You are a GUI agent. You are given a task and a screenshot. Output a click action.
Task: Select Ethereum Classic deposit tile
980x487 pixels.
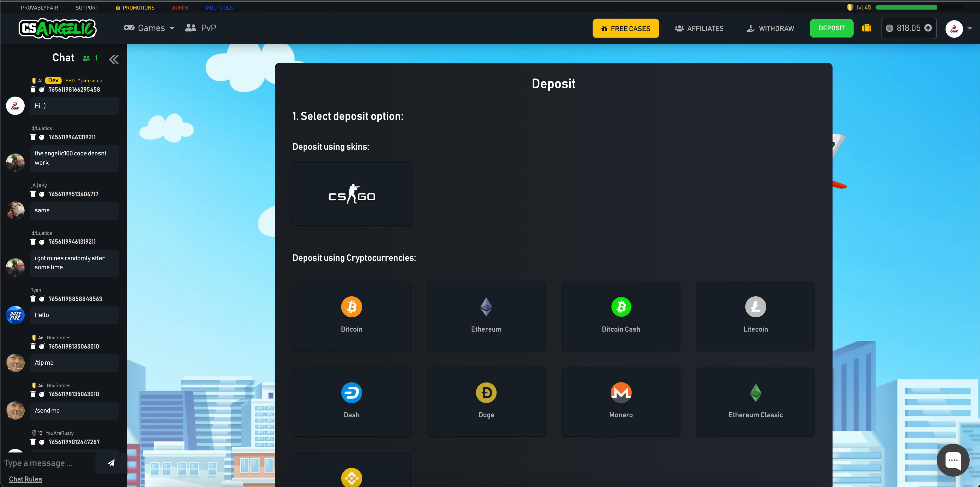(755, 401)
